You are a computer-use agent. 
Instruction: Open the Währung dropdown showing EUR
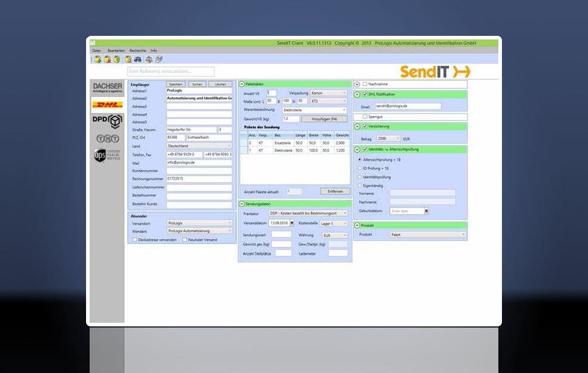pos(335,236)
